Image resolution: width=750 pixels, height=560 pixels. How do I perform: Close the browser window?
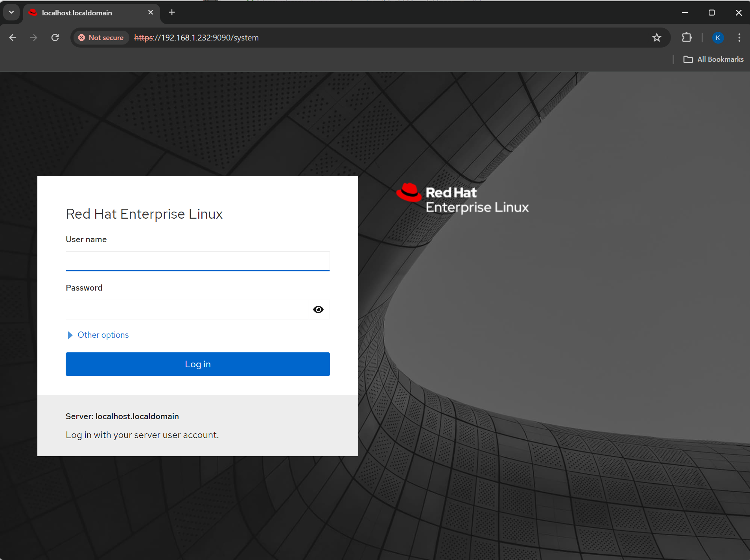739,13
